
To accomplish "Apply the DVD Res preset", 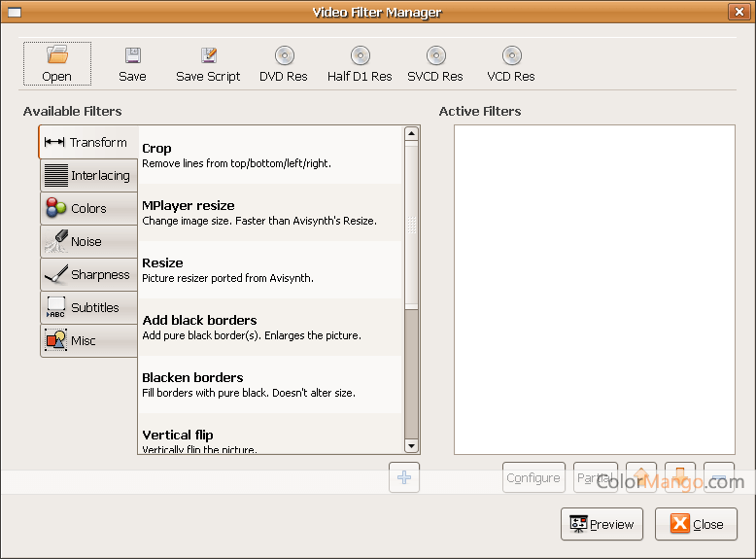I will (284, 55).
